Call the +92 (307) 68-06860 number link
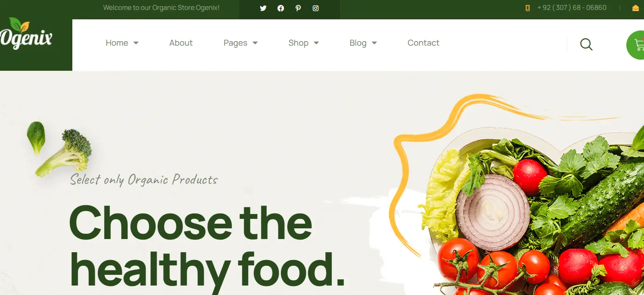This screenshot has height=295, width=644. [x=572, y=8]
